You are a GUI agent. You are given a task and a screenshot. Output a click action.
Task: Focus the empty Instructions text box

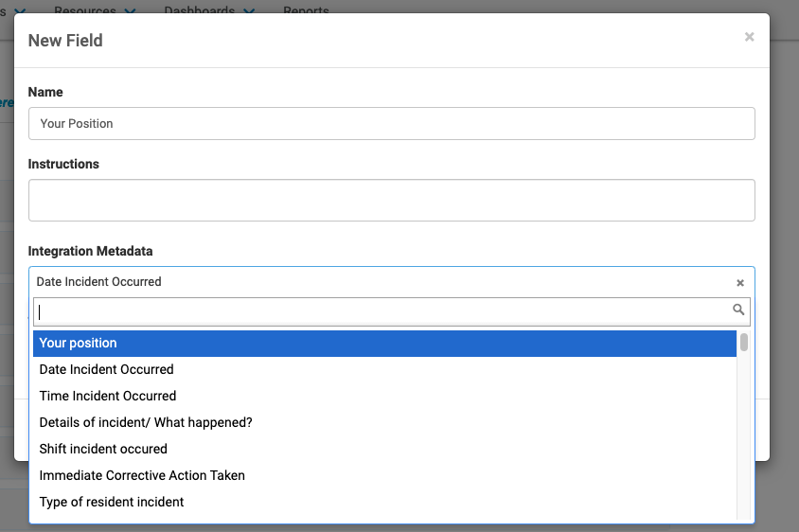tap(391, 201)
